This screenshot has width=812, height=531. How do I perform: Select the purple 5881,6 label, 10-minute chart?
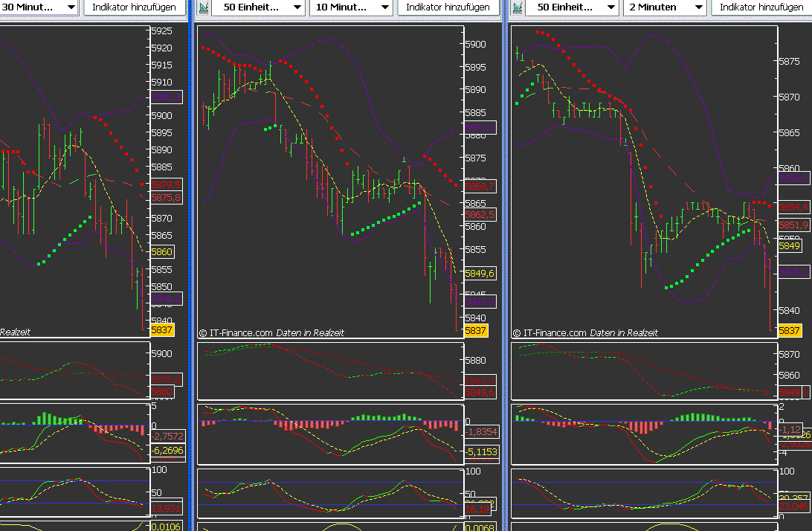480,127
